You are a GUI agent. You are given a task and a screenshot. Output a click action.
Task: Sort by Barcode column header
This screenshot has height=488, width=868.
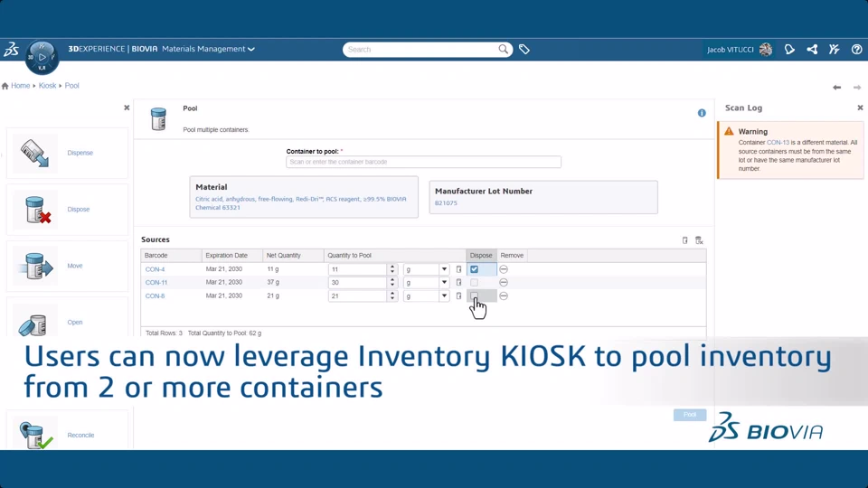[x=171, y=256]
